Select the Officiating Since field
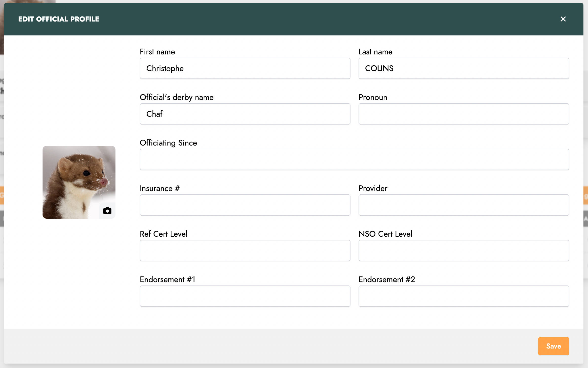Screen dimensions: 588x368 [x=355, y=159]
